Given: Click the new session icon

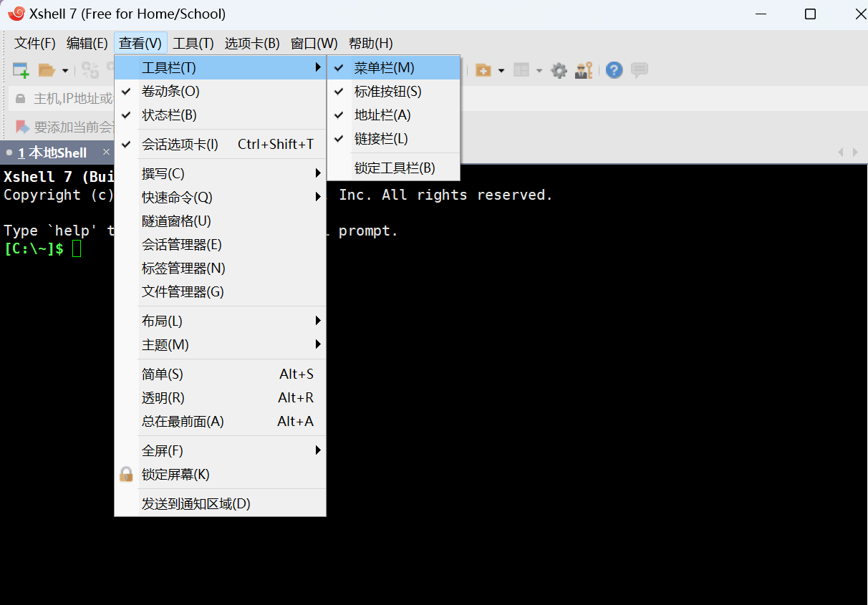Looking at the screenshot, I should [21, 70].
